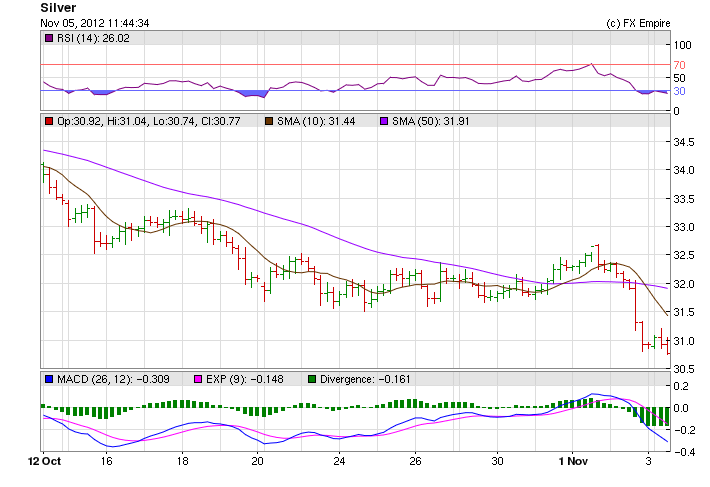710x487 pixels.
Task: Click the 32.5 price axis label
Action: [684, 256]
